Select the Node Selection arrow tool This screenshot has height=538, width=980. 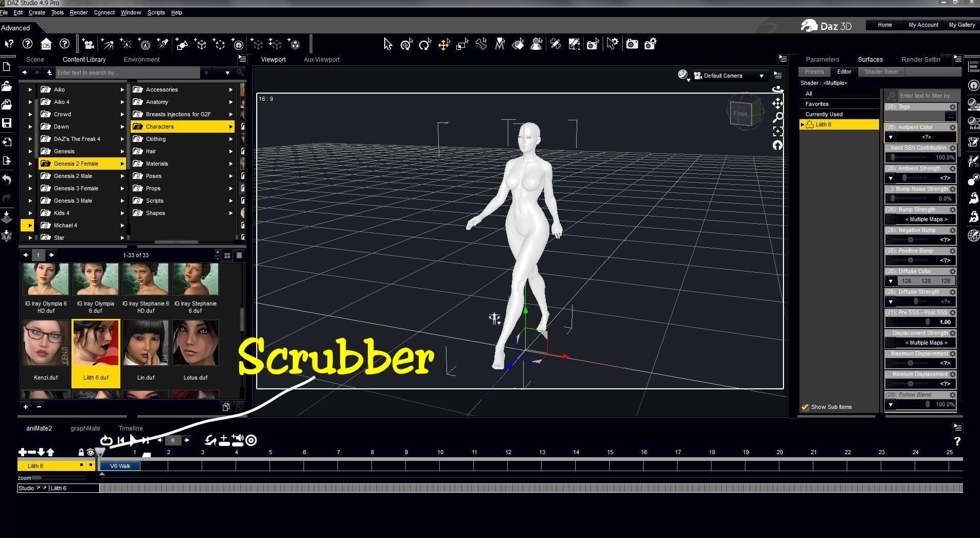(x=387, y=44)
